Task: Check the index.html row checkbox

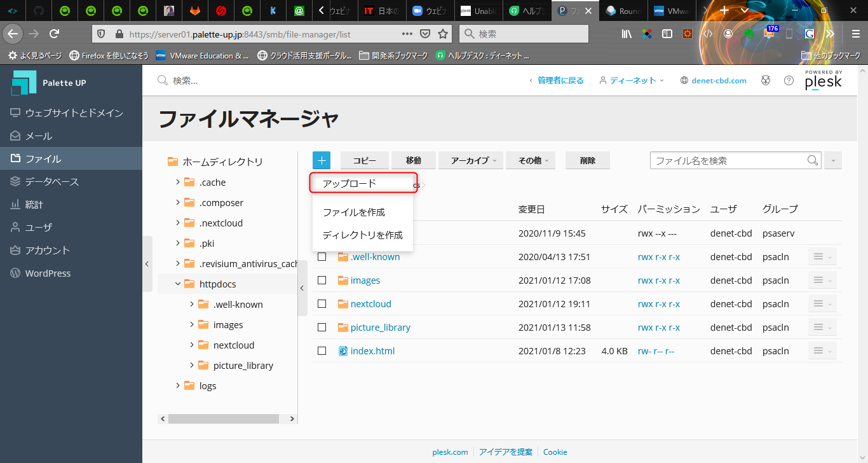Action: [322, 351]
